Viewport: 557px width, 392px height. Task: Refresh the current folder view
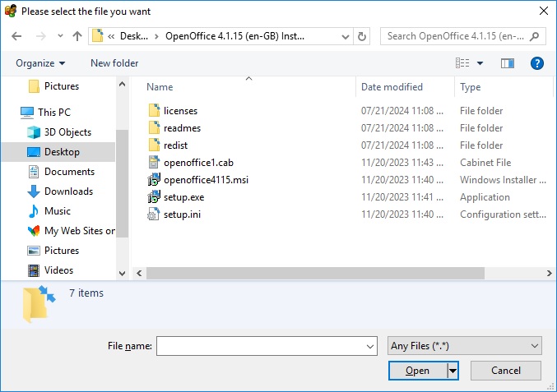pos(362,36)
